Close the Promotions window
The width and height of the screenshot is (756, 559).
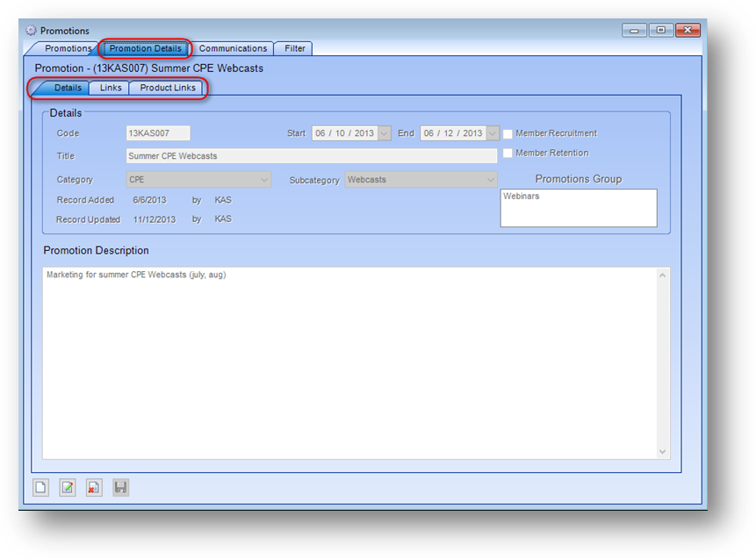click(x=688, y=31)
